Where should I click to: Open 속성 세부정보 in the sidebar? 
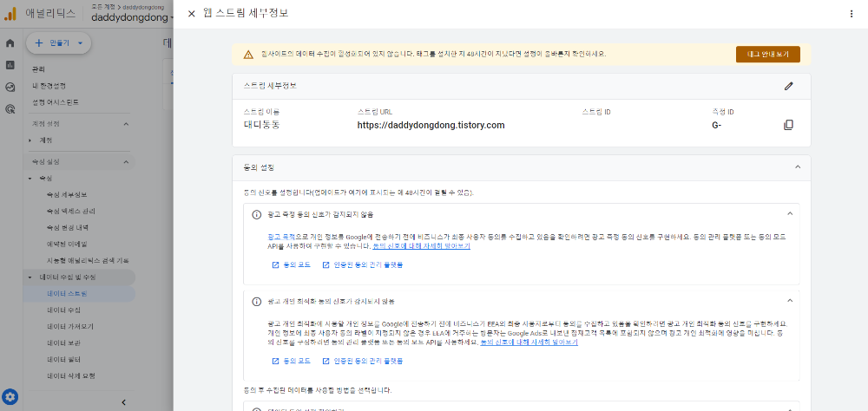(x=67, y=195)
